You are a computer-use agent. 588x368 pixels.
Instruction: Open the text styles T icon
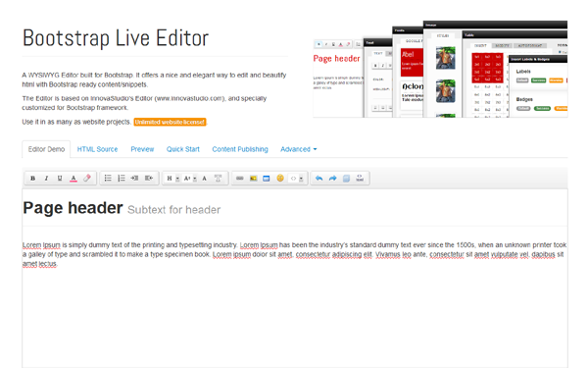(218, 179)
